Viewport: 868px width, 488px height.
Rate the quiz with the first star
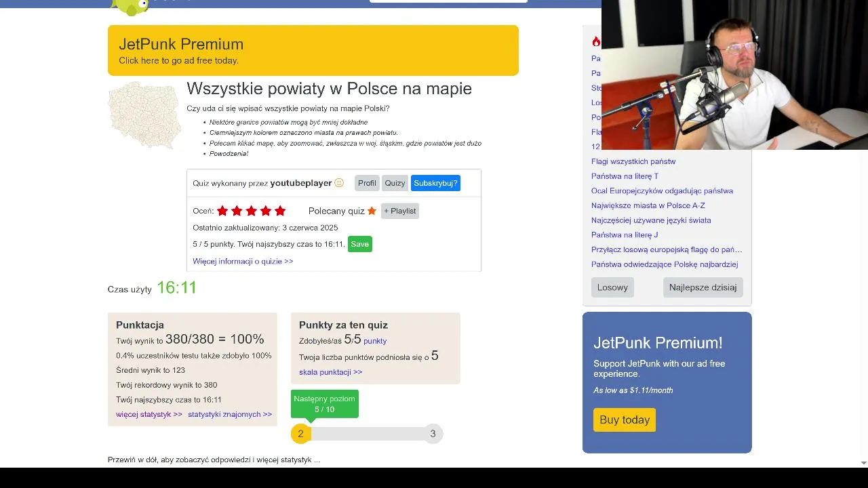coord(222,211)
